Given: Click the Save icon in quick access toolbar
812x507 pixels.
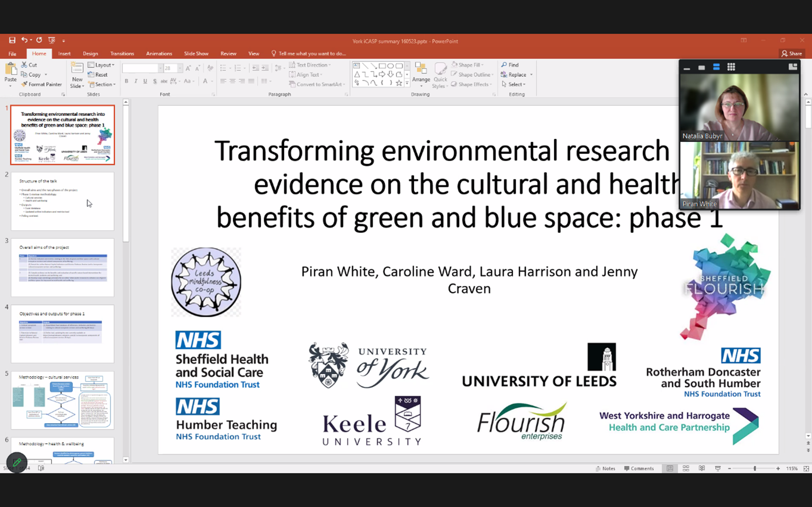Looking at the screenshot, I should click(x=12, y=40).
